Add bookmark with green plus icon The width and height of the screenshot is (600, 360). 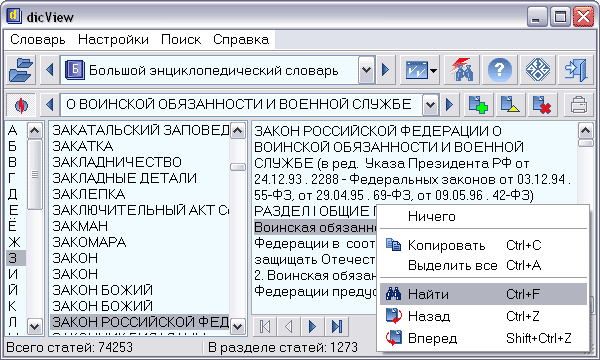[x=478, y=104]
